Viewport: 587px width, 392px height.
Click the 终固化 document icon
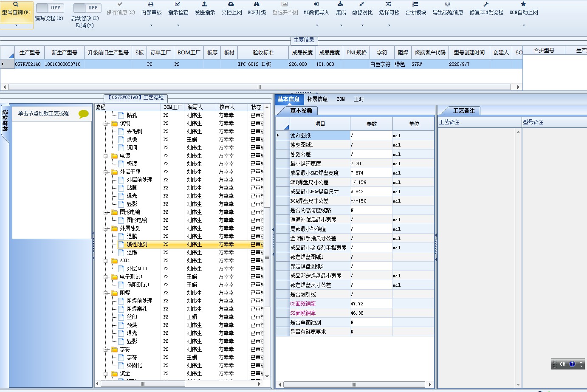[121, 366]
